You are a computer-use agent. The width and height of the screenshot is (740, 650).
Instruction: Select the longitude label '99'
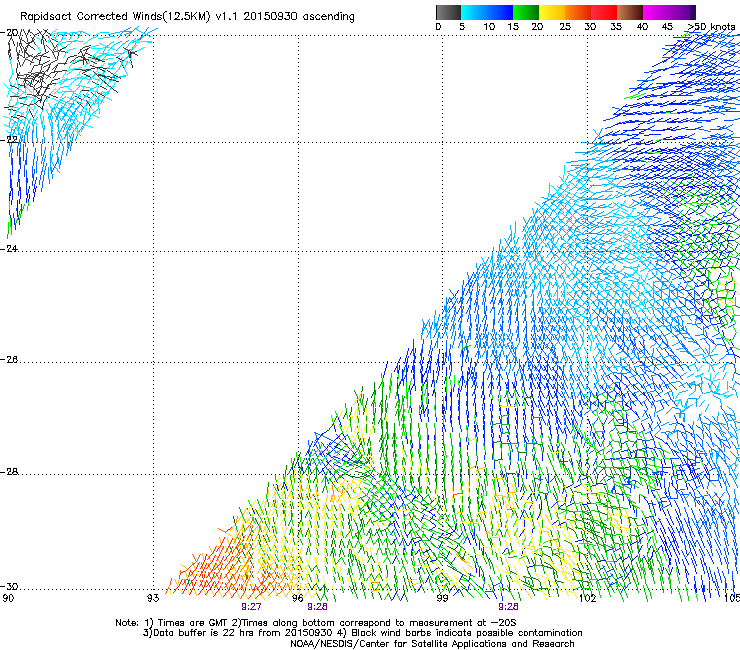point(442,599)
